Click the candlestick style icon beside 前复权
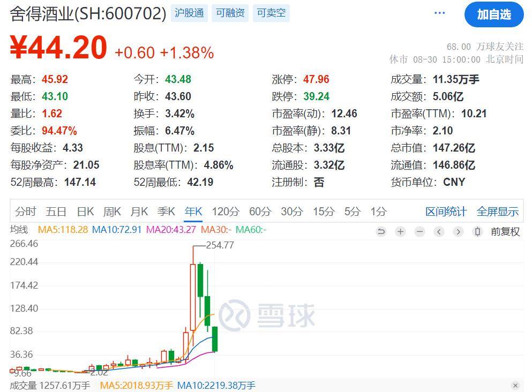 477,231
